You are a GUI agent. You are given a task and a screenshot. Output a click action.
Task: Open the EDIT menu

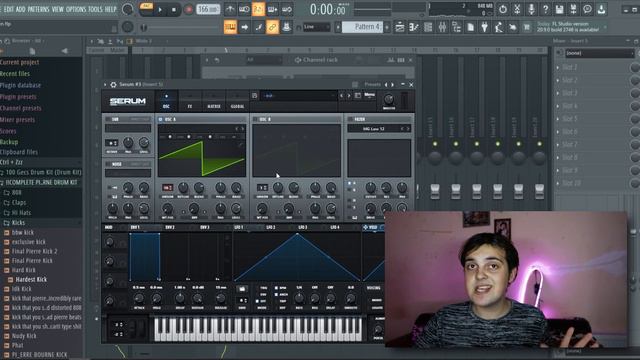pos(8,9)
